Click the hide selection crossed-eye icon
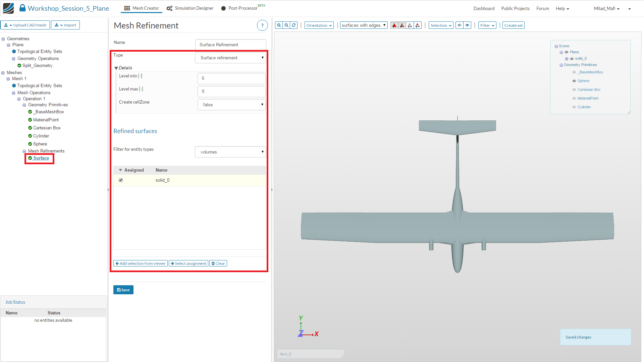Screen dimensions: 644x362 [x=460, y=25]
